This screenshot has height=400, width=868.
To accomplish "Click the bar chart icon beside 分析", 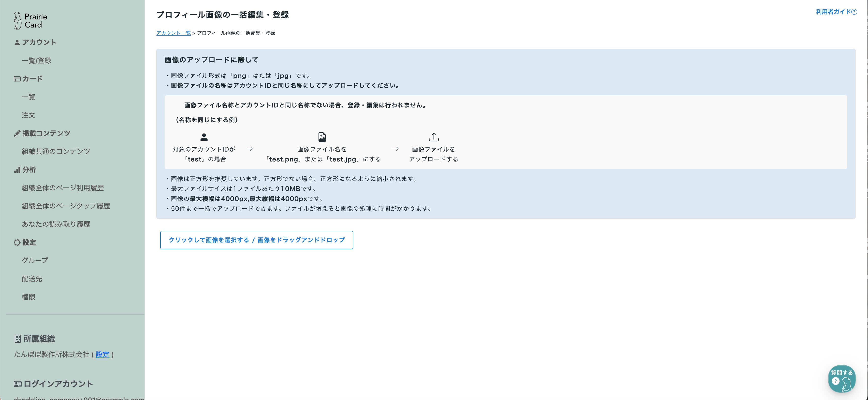I will point(17,170).
